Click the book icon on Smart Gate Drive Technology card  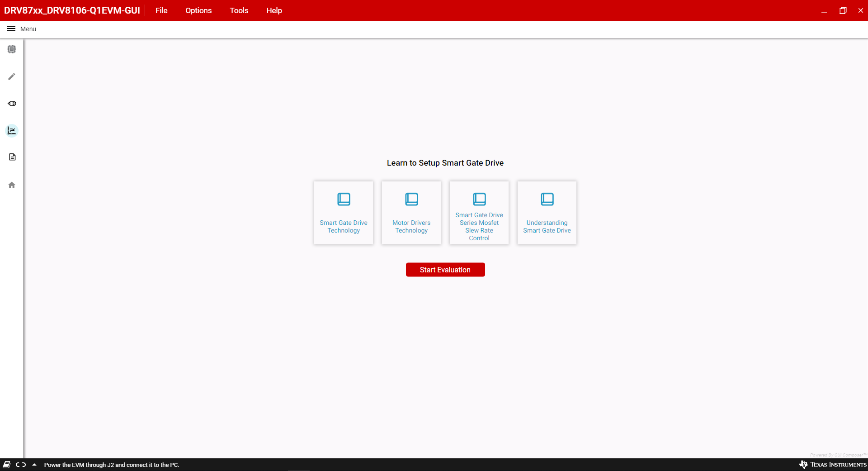coord(344,199)
